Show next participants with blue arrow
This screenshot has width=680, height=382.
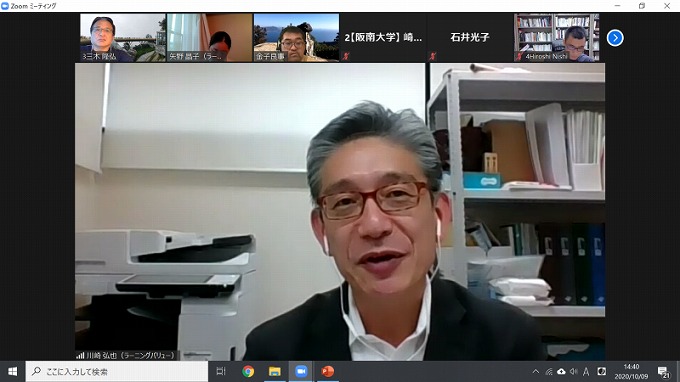pos(615,38)
